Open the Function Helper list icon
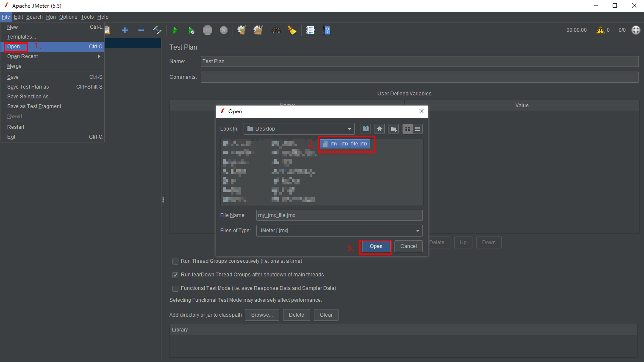Image resolution: width=644 pixels, height=362 pixels. 311,30
